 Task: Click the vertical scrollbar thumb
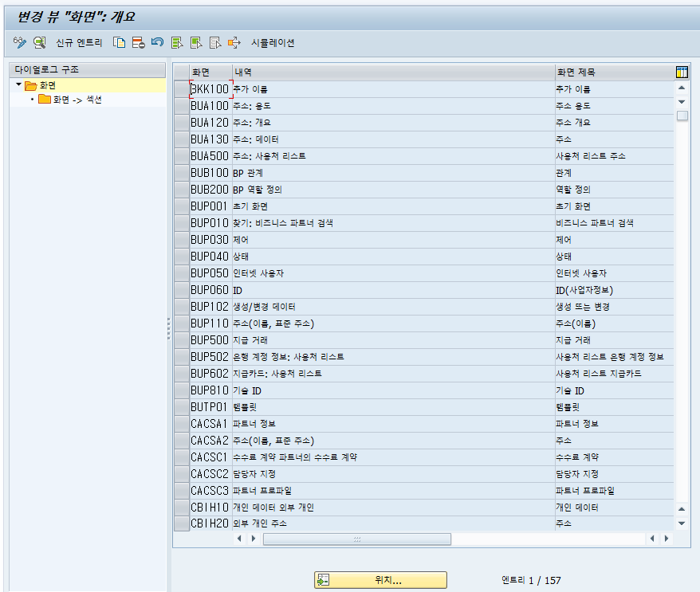tap(682, 116)
